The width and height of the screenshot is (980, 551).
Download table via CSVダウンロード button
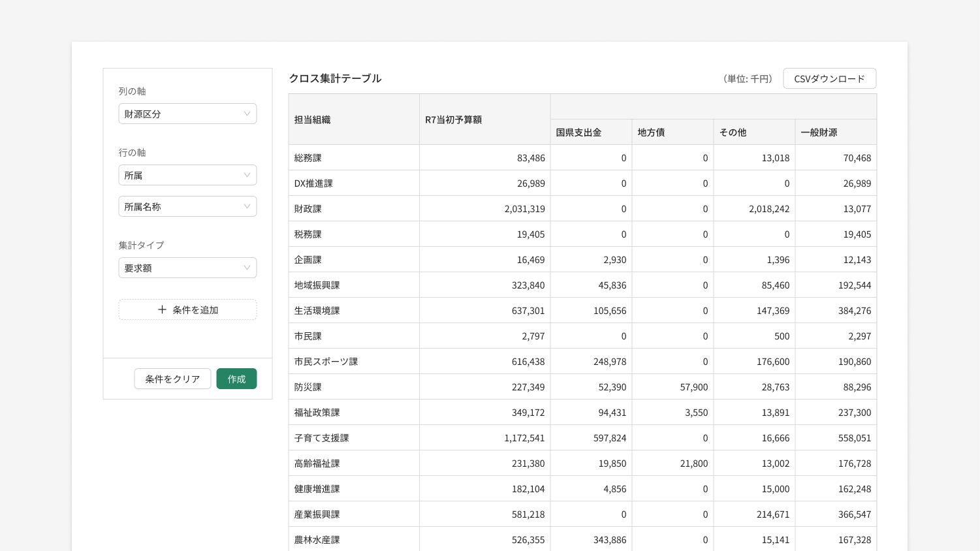(x=829, y=78)
